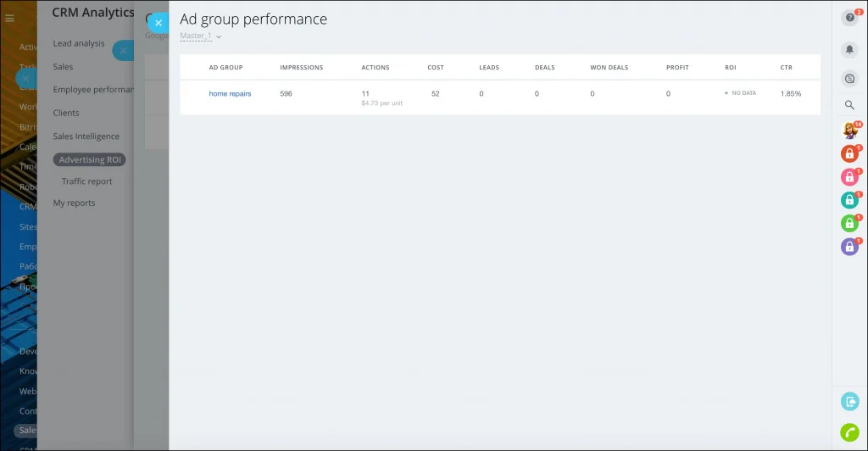868x451 pixels.
Task: Click the green phone call button
Action: coord(849,432)
